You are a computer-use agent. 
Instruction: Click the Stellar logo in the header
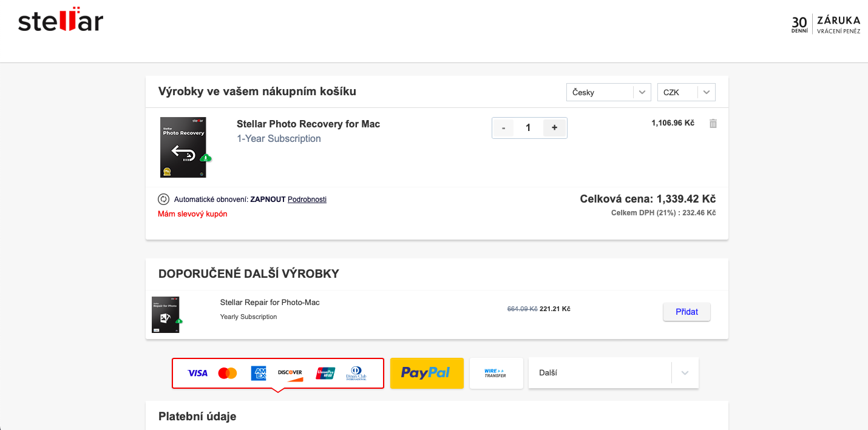click(59, 21)
